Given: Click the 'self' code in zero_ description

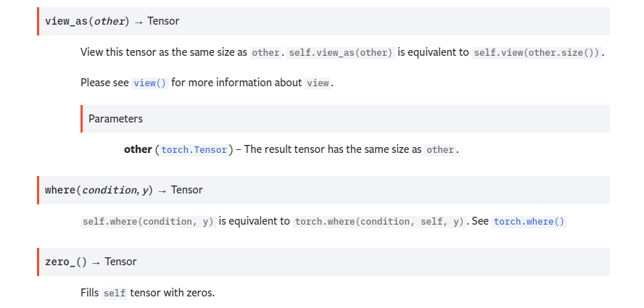Looking at the screenshot, I should click(x=114, y=294).
